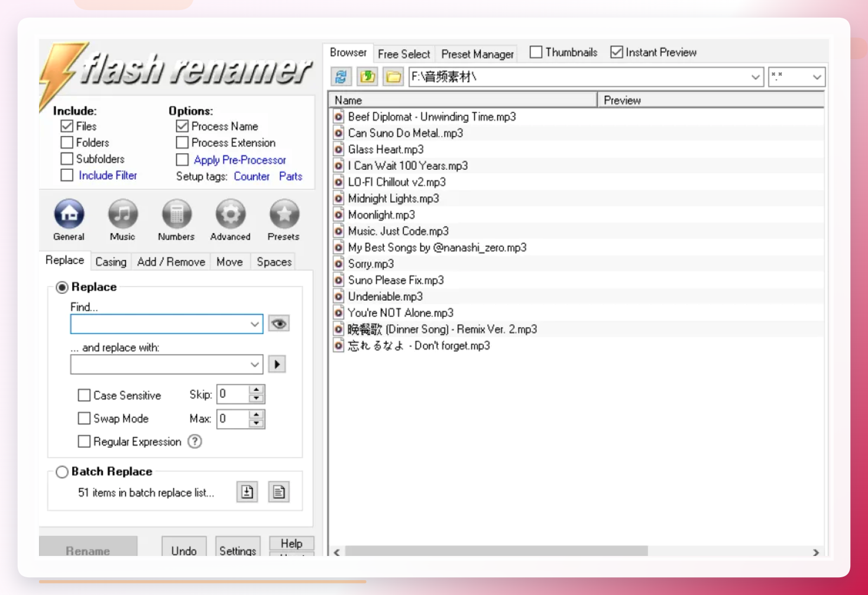
Task: Click the Help button
Action: click(x=292, y=544)
